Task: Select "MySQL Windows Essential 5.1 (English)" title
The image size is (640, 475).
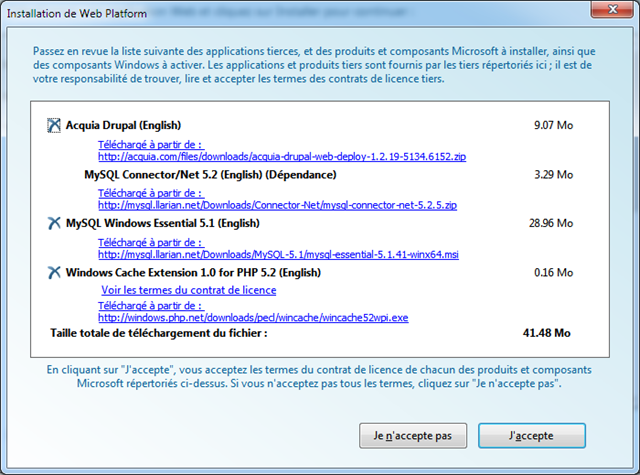Action: pyautogui.click(x=162, y=223)
